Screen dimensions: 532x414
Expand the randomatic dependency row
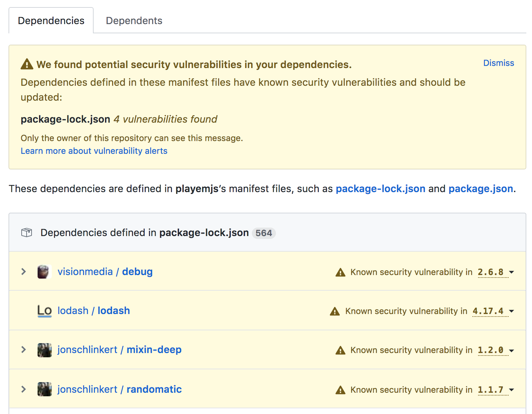(x=24, y=389)
